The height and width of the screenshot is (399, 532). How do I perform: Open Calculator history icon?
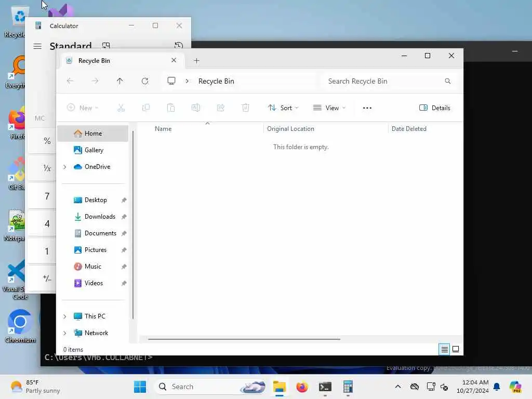tap(179, 46)
